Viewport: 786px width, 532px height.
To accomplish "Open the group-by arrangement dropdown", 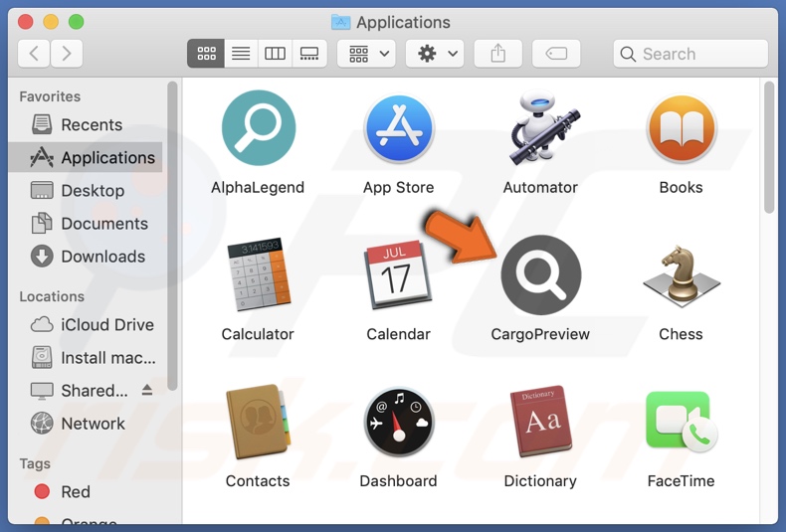I will point(366,53).
